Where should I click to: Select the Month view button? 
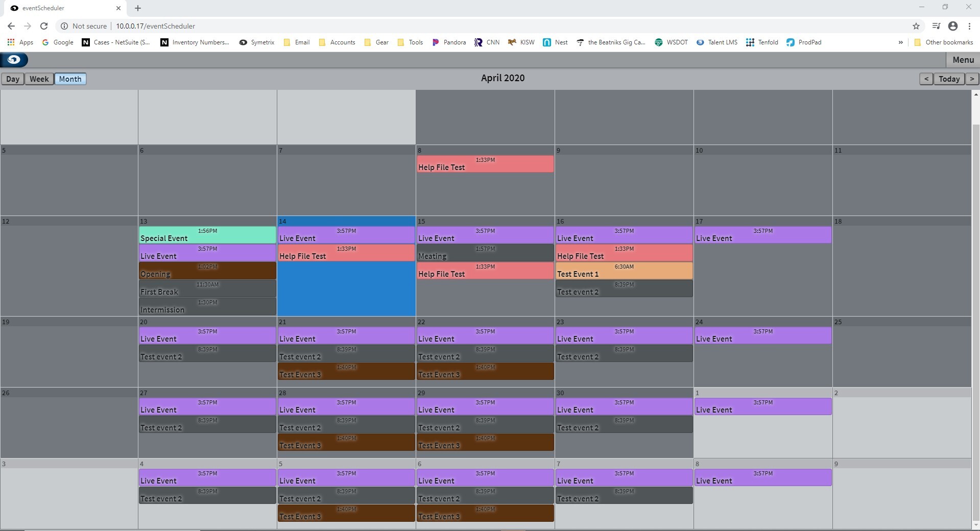[x=70, y=79]
